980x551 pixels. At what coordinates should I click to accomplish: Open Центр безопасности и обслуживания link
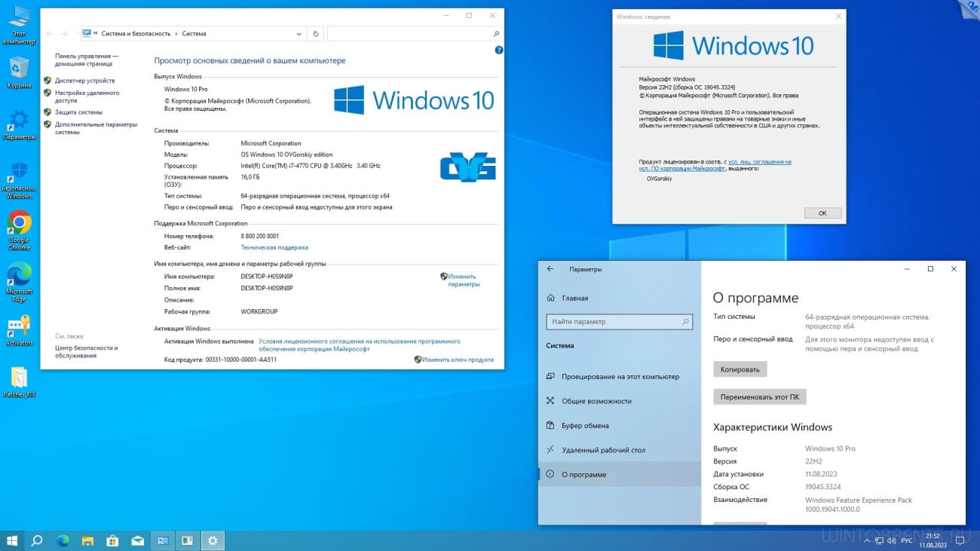pyautogui.click(x=86, y=351)
